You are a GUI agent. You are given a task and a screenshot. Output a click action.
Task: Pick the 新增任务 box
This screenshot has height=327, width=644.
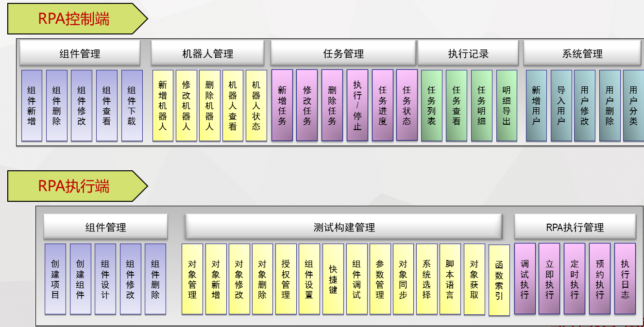tap(282, 105)
